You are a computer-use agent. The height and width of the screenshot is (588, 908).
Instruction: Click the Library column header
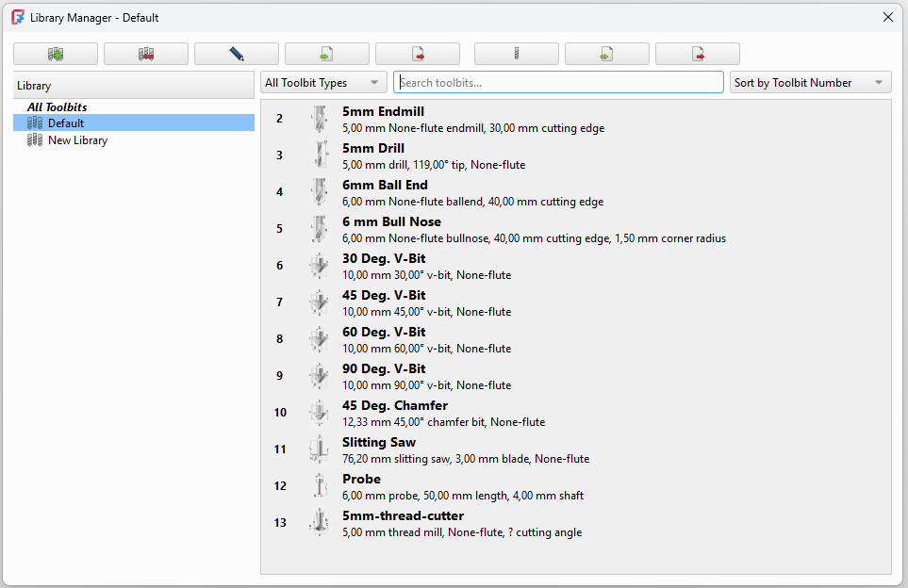[x=134, y=86]
